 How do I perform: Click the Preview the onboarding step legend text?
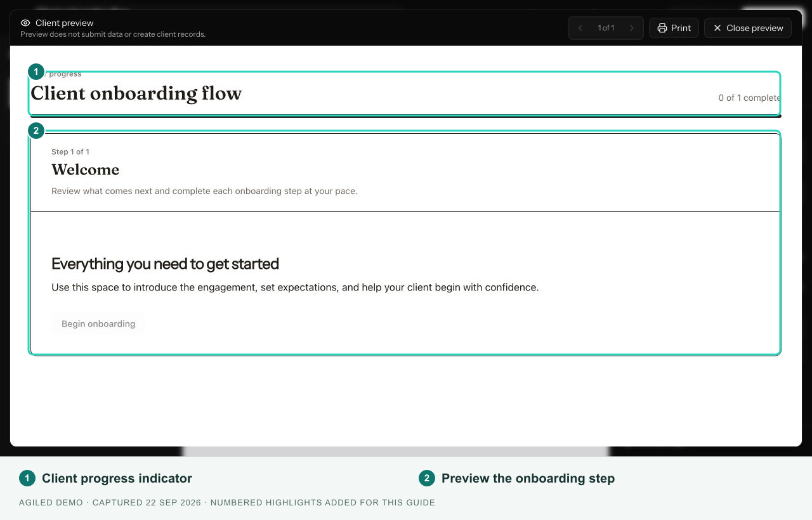click(x=528, y=478)
